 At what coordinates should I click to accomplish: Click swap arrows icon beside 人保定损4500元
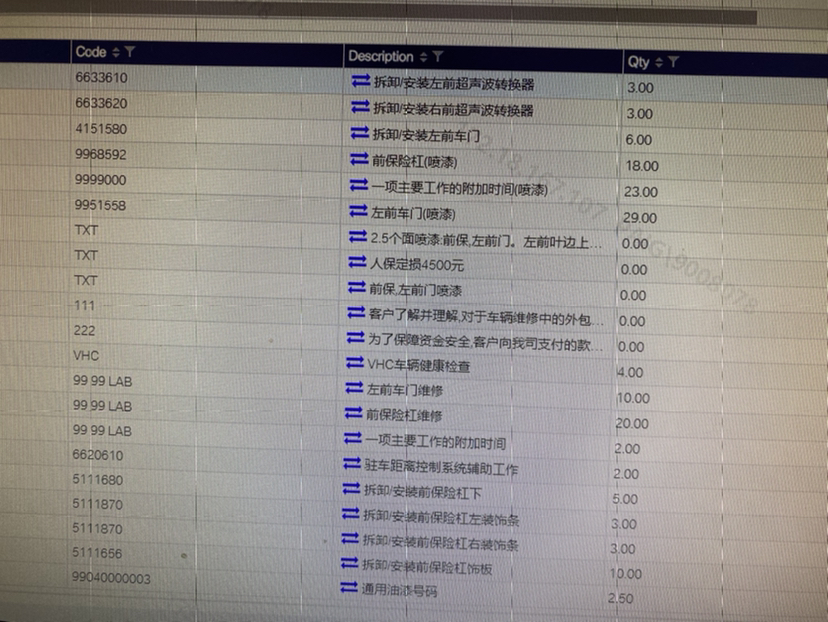pyautogui.click(x=357, y=261)
